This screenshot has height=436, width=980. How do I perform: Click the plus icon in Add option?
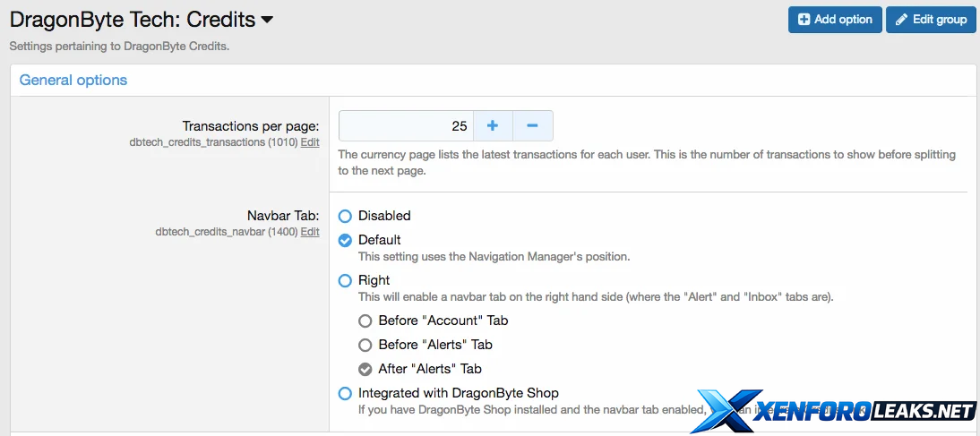click(x=804, y=20)
